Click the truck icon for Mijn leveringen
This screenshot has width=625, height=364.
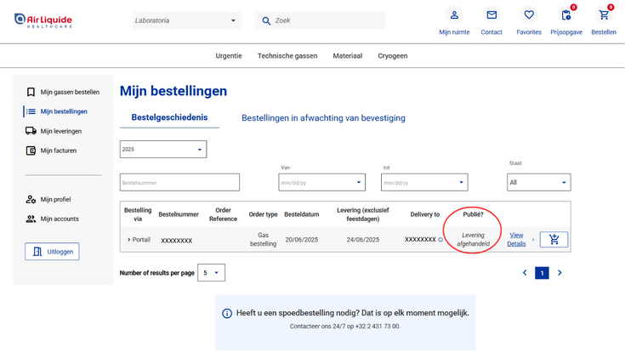(x=31, y=131)
